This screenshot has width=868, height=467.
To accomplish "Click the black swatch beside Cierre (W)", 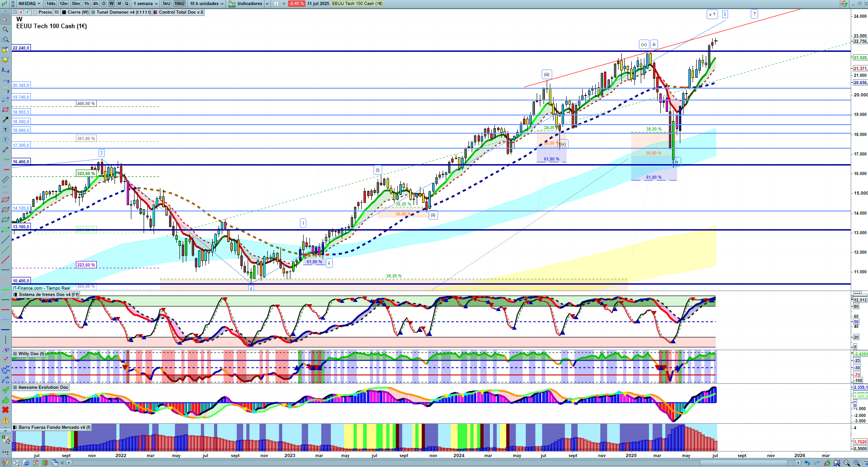I will click(x=64, y=12).
